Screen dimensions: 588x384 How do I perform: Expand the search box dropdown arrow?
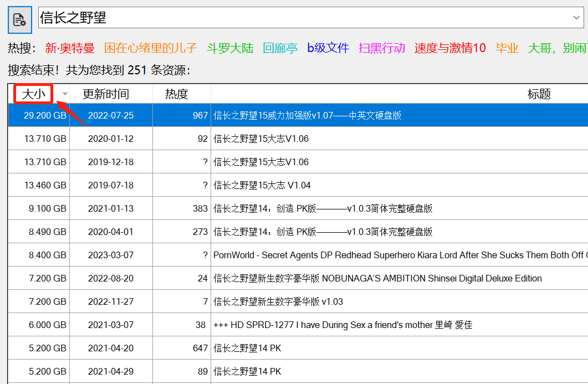pyautogui.click(x=576, y=18)
